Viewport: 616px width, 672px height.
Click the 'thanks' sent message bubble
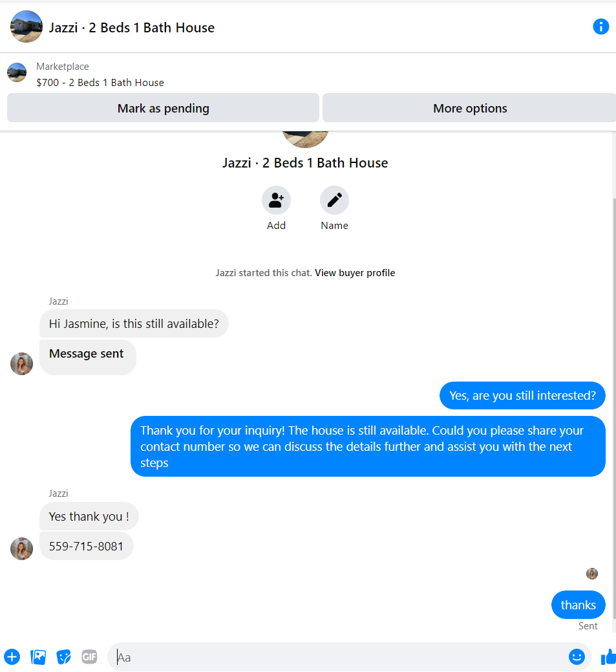click(579, 605)
